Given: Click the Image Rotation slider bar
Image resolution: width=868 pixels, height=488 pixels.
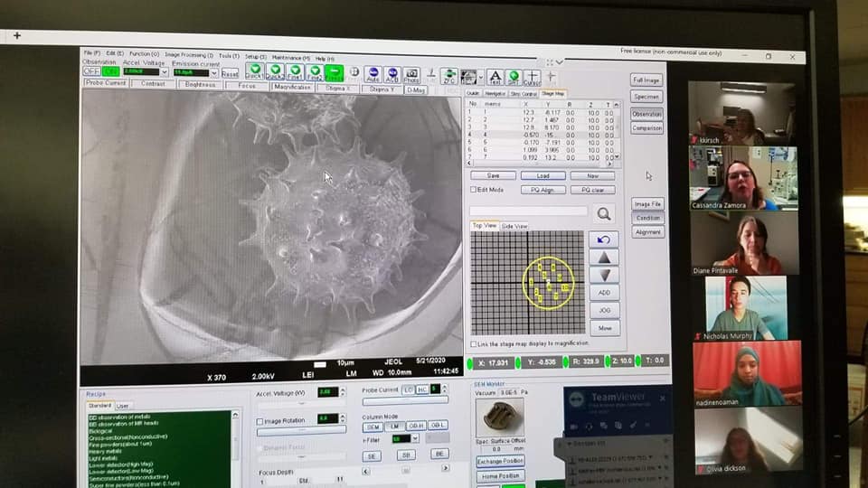Looking at the screenshot, I should 301,430.
